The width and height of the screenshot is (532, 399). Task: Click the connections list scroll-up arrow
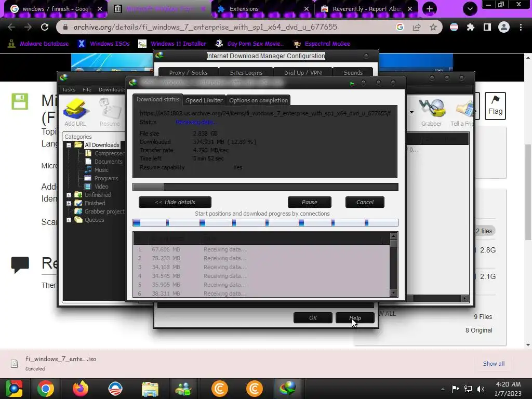[394, 236]
